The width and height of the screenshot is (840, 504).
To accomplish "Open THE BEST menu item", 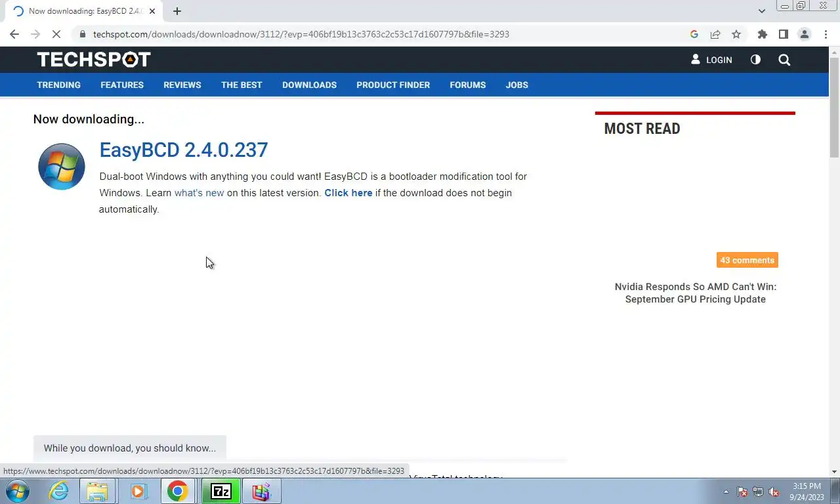I will [241, 85].
